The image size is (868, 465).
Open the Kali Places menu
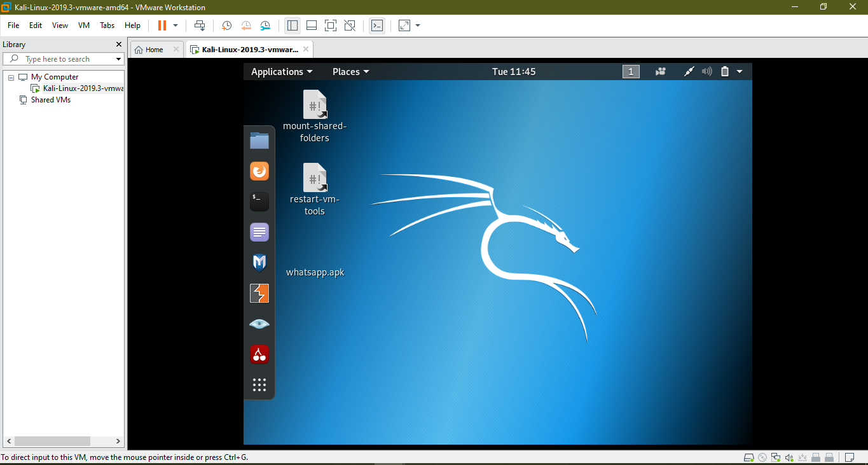tap(351, 72)
